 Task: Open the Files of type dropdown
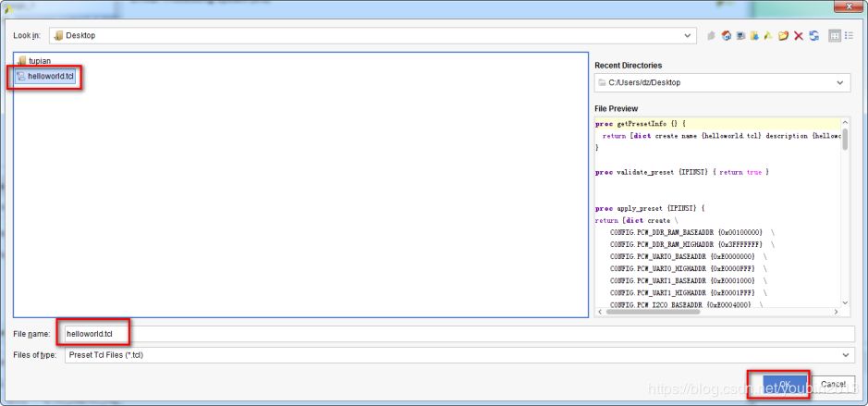pos(845,355)
